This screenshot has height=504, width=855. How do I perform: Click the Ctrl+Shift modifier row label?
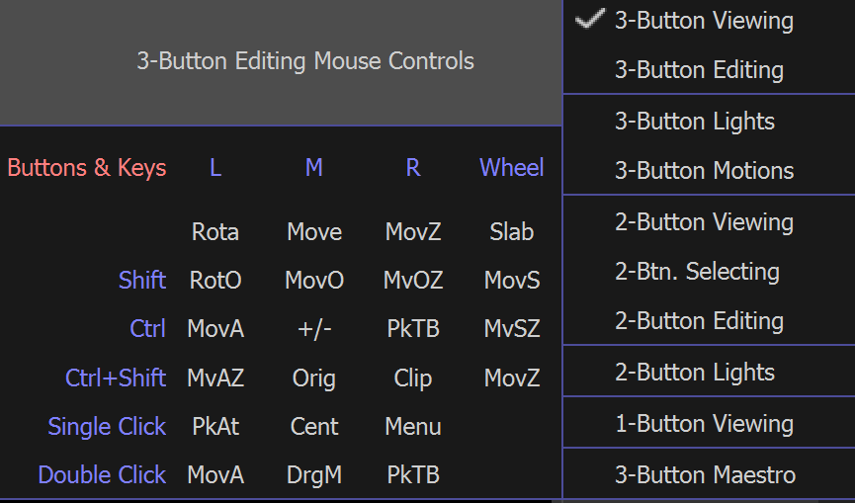pyautogui.click(x=116, y=378)
